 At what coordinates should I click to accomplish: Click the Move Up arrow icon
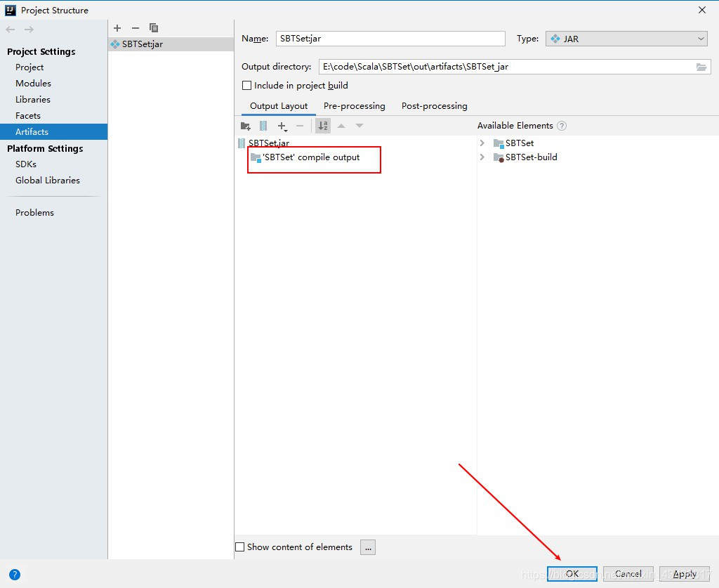[x=341, y=126]
